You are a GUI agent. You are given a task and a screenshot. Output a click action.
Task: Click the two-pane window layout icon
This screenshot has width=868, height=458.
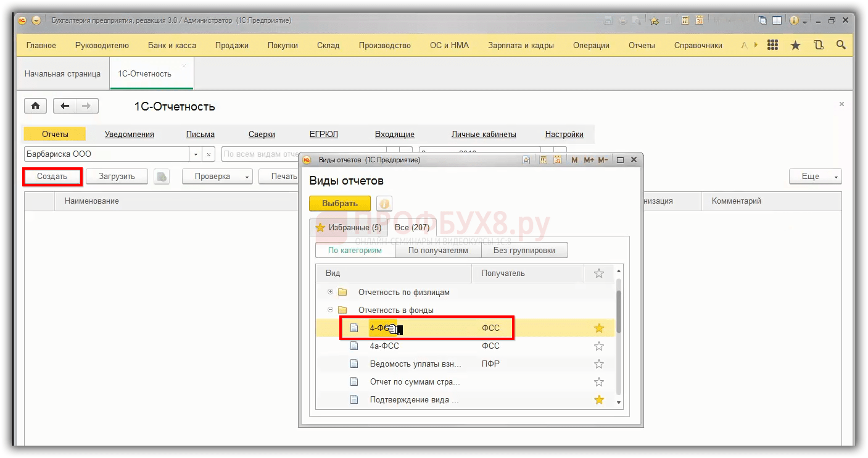point(777,20)
